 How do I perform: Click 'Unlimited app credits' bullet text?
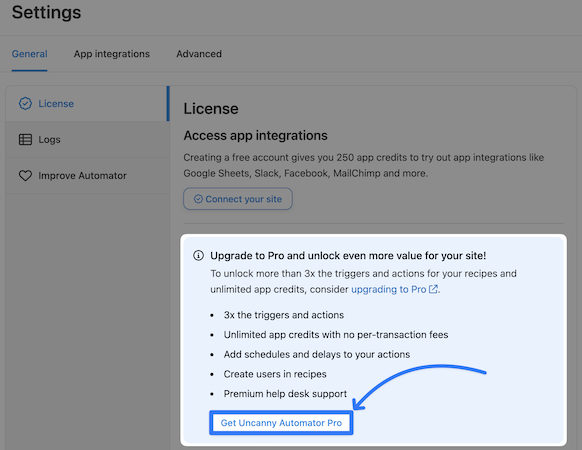point(336,335)
